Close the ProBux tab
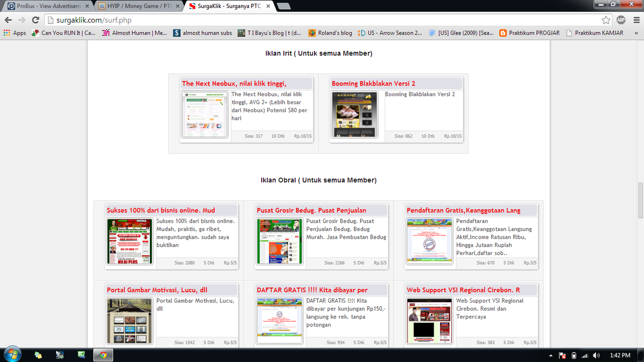 [x=87, y=7]
